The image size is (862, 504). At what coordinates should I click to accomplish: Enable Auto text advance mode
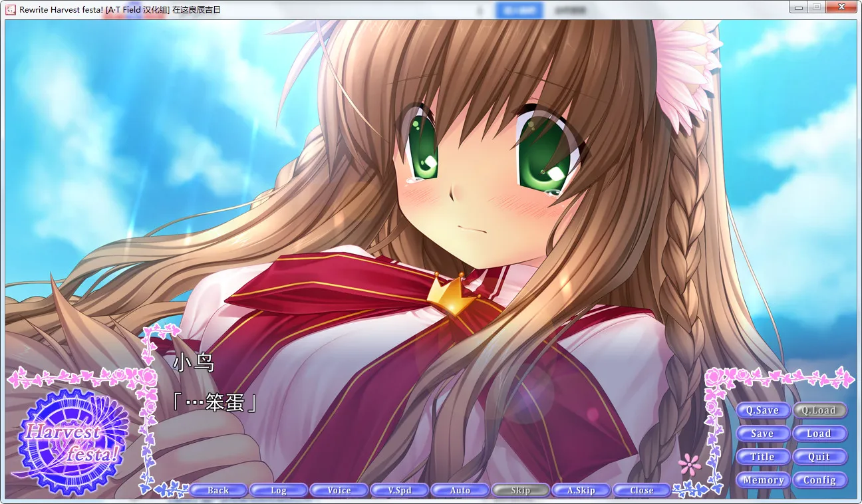[460, 490]
